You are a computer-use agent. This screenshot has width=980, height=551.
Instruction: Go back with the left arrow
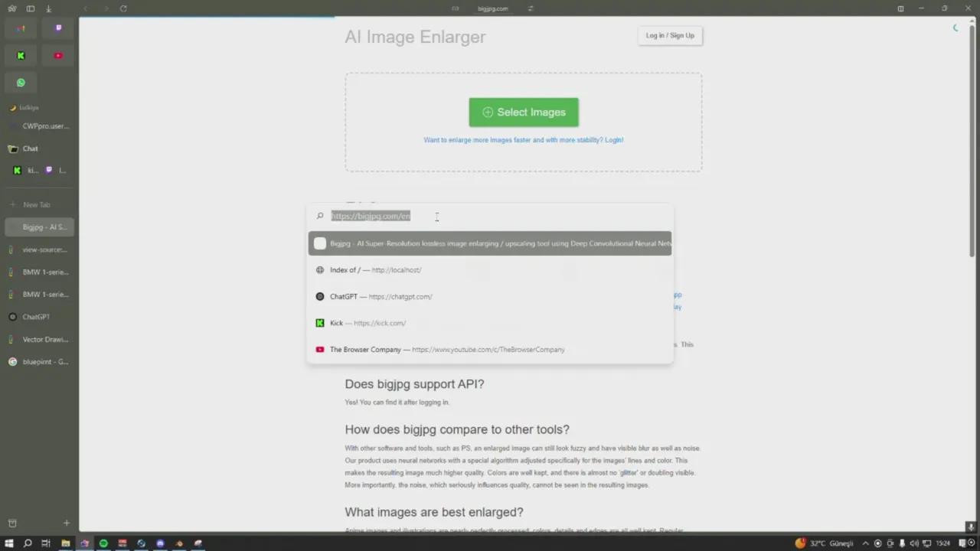click(x=86, y=8)
